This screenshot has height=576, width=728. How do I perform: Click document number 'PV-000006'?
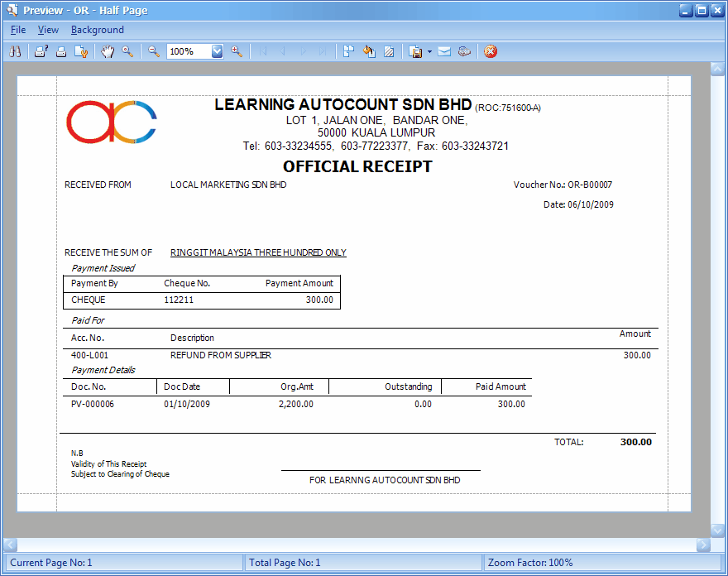(x=93, y=404)
